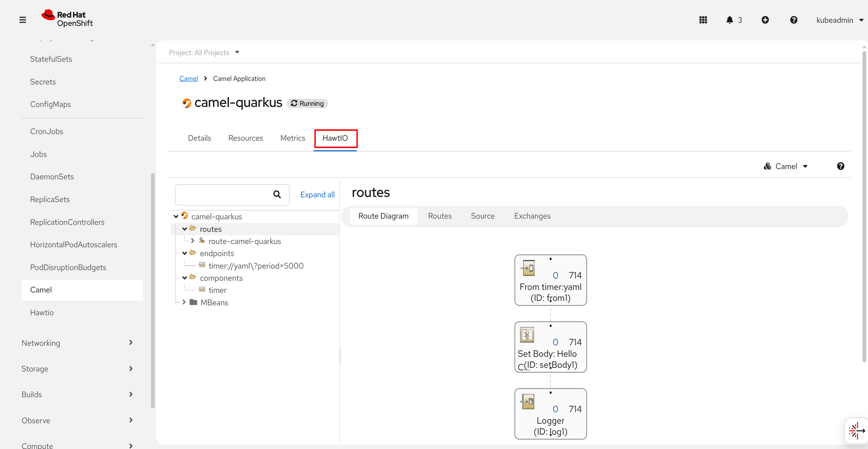
Task: Expand the route-camel-quarkus tree node
Action: click(x=193, y=241)
